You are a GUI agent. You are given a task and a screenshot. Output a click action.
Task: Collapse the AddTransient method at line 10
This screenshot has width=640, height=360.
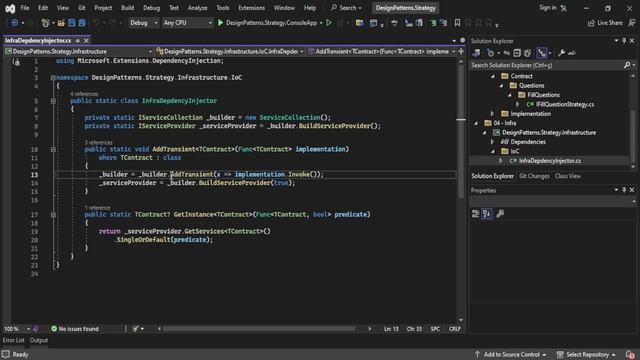tap(53, 149)
